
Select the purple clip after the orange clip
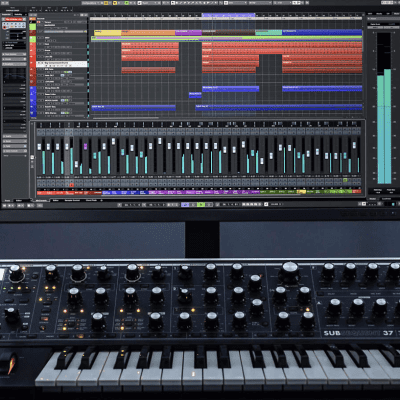coord(188,33)
